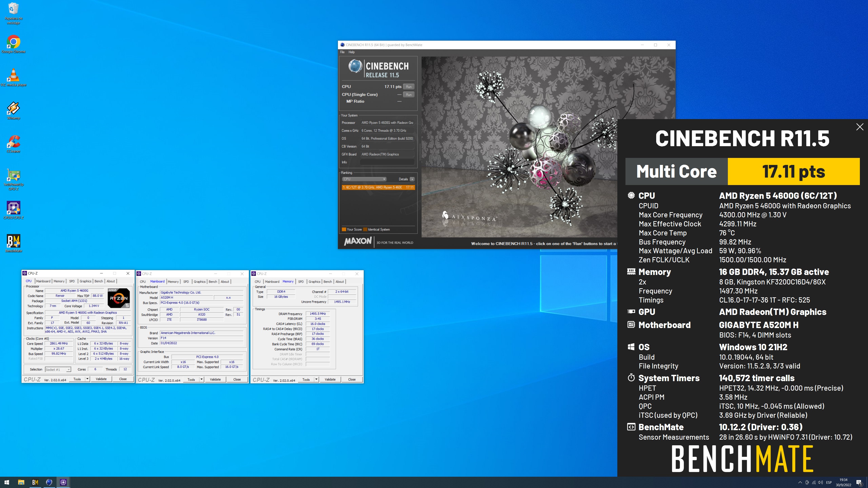Open the CCleaner desktop shortcut
The width and height of the screenshot is (868, 488).
14,144
